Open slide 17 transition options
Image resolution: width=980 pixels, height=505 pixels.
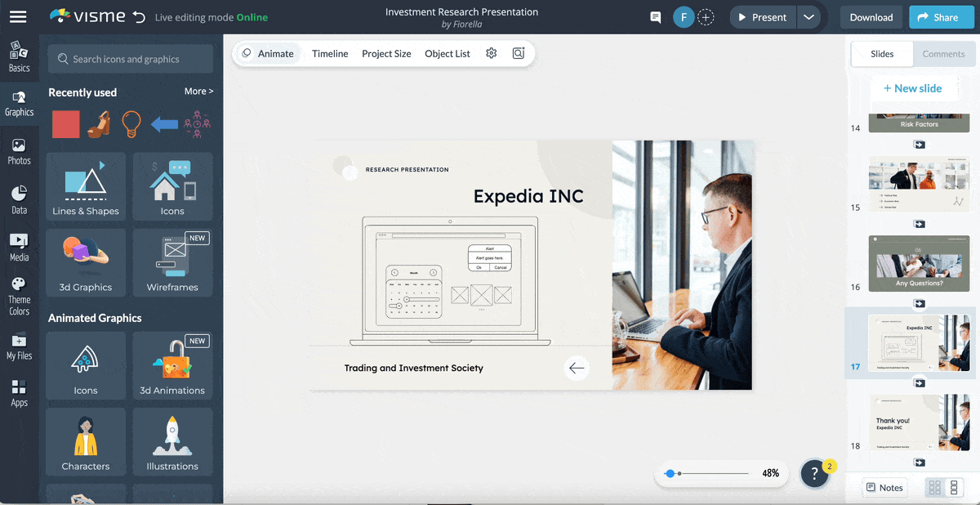point(919,382)
